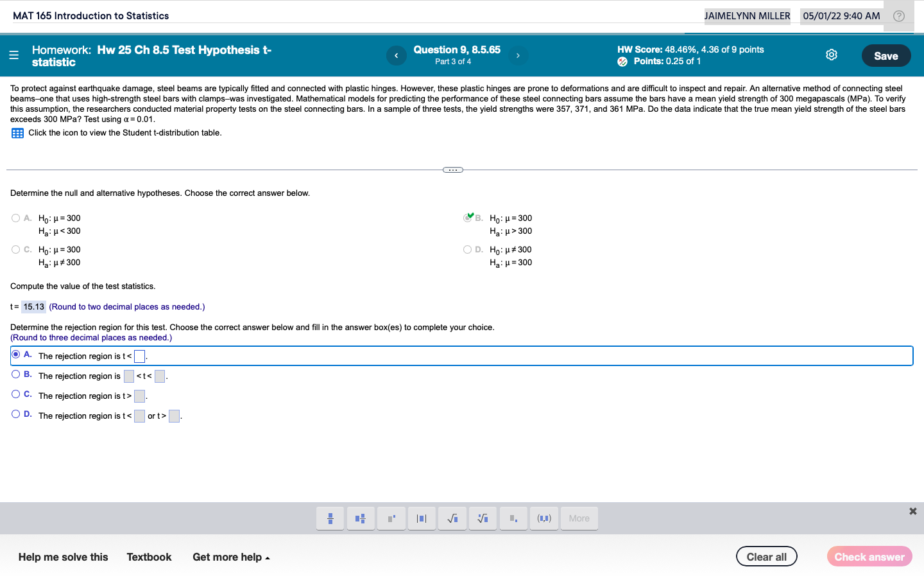This screenshot has height=578, width=924.
Task: Select rejection region option B
Action: (16, 374)
